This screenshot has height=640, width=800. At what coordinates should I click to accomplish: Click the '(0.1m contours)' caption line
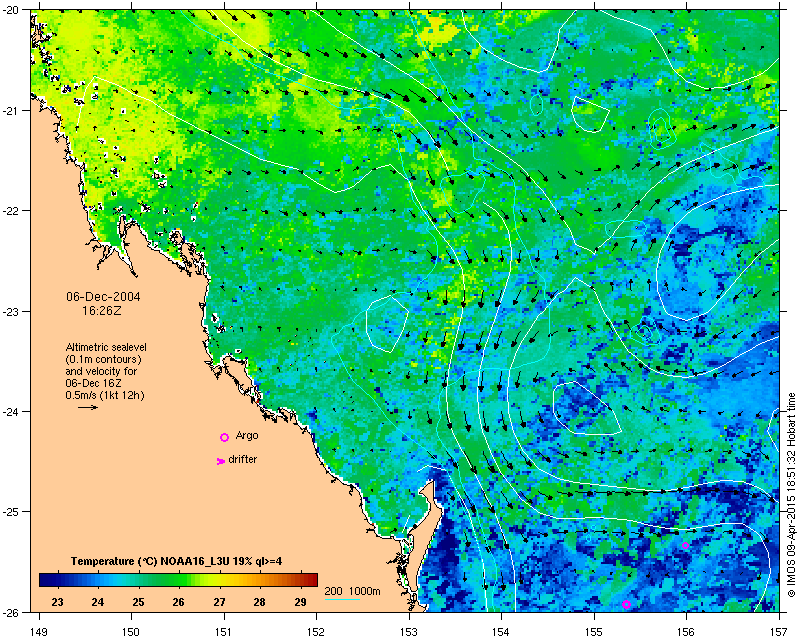[104, 359]
